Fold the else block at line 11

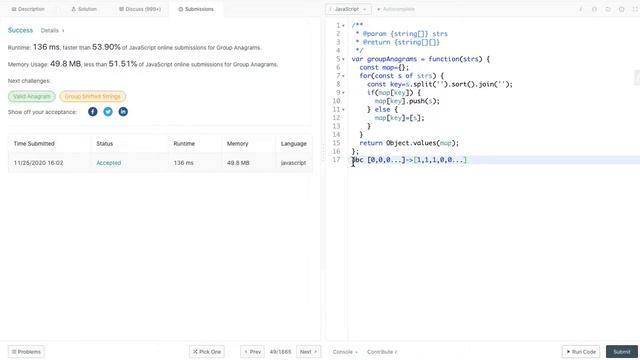343,109
